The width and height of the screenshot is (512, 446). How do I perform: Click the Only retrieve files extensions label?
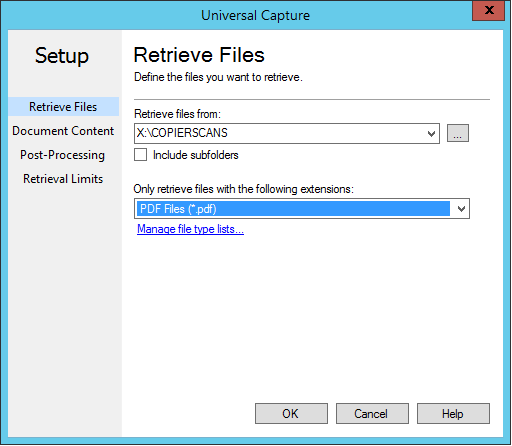pyautogui.click(x=243, y=189)
